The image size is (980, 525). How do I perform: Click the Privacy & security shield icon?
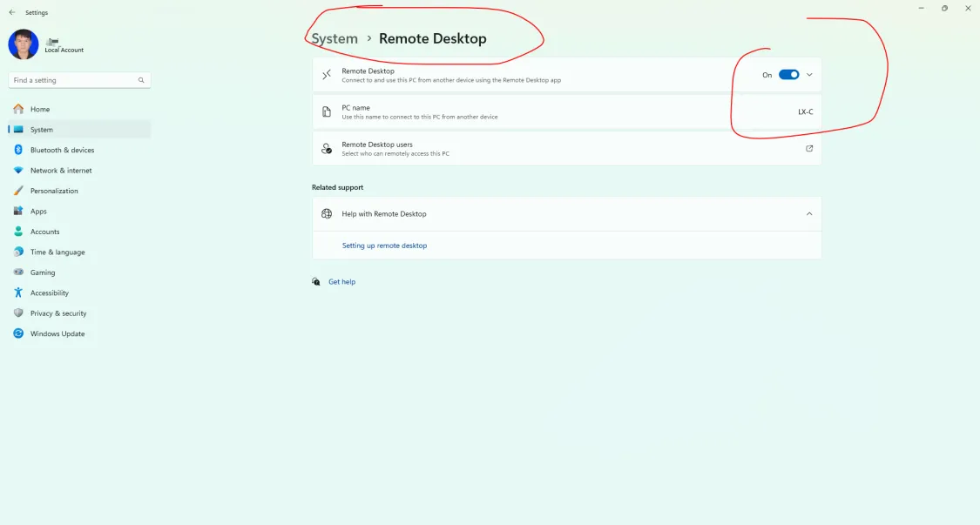[x=18, y=313]
